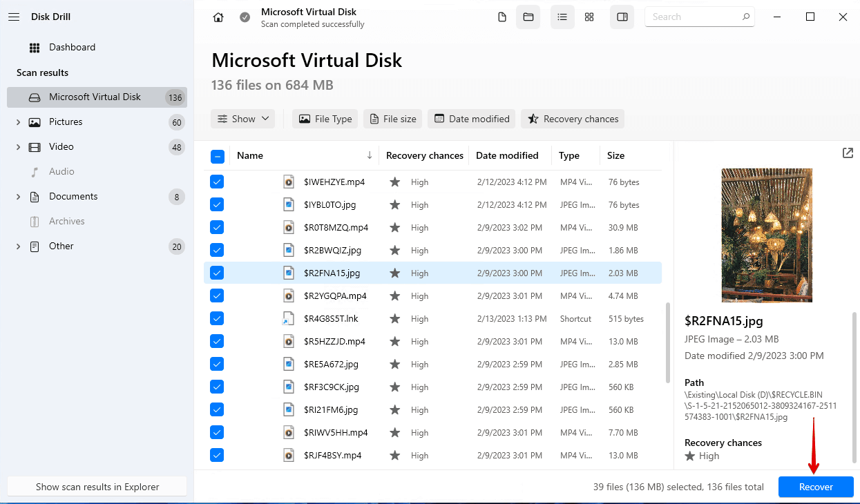Switch to folder view icon
The width and height of the screenshot is (860, 504).
pos(528,17)
